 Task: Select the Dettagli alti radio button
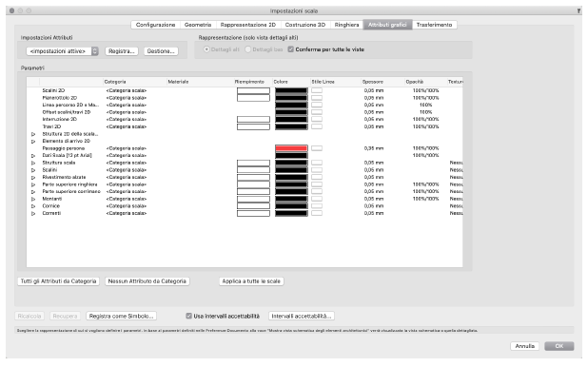[x=206, y=49]
